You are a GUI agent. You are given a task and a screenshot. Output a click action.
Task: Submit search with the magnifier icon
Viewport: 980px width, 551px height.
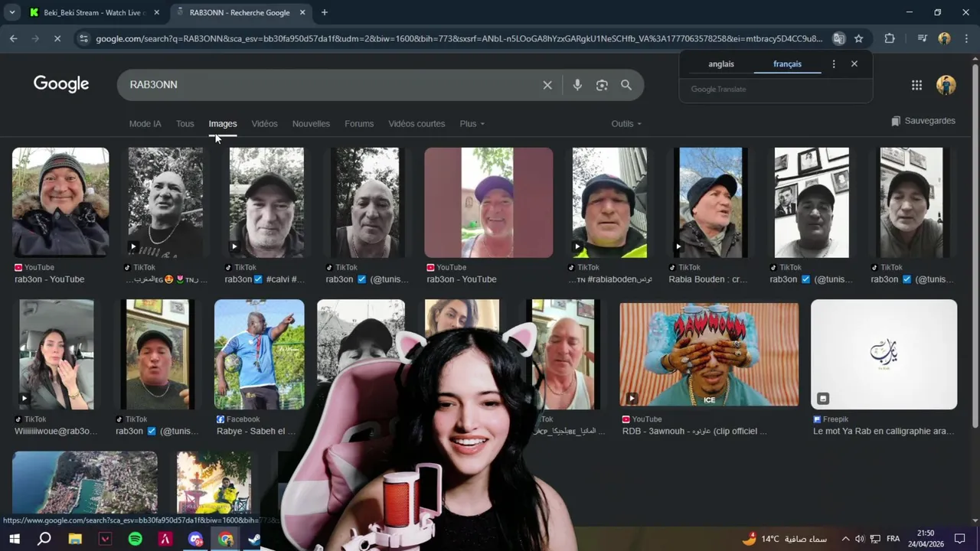(x=626, y=85)
